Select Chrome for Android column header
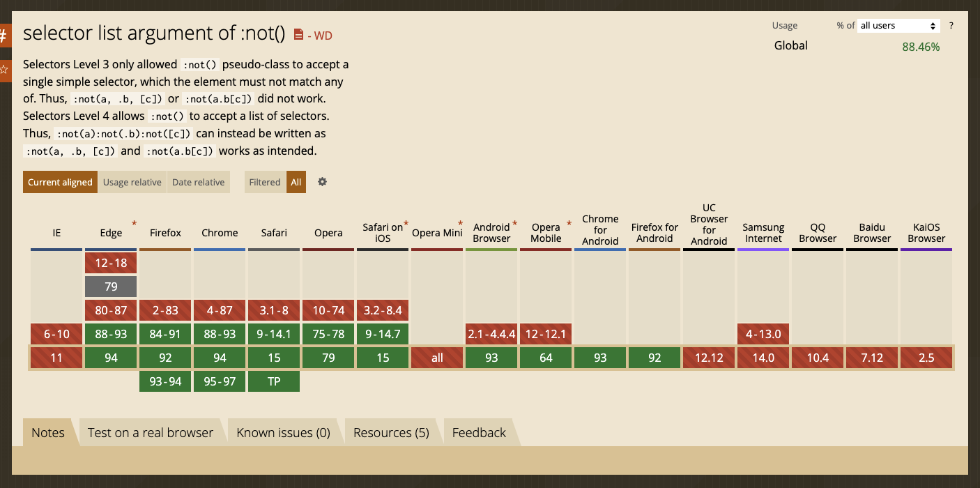Viewport: 980px width, 488px height. [x=600, y=230]
